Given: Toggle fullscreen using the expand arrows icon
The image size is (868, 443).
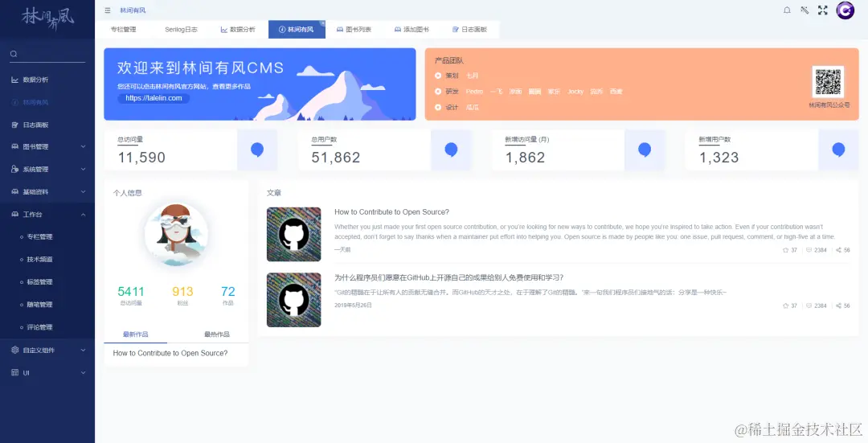Looking at the screenshot, I should (823, 10).
